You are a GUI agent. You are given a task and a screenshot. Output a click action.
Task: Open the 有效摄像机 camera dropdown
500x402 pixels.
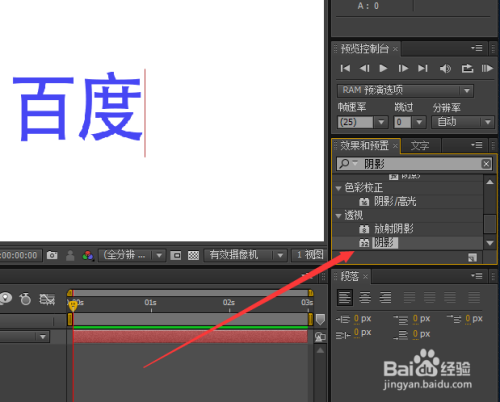[x=245, y=255]
